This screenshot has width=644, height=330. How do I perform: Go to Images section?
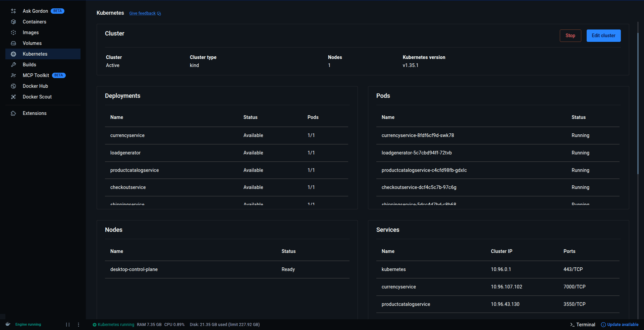[x=43, y=32]
